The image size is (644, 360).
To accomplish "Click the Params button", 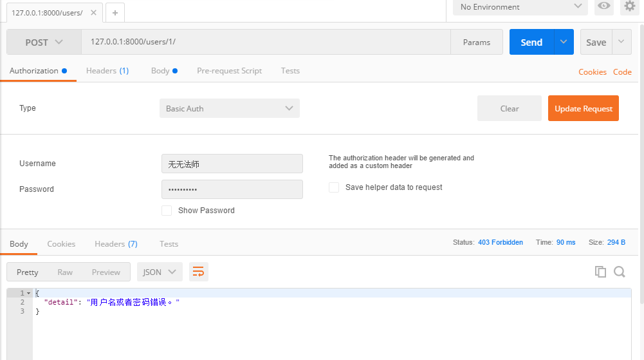I will (x=476, y=43).
